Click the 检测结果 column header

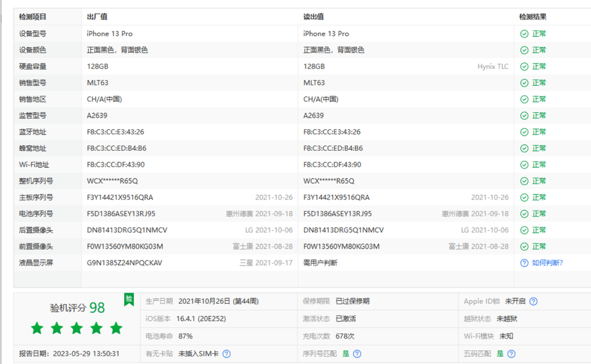click(533, 17)
